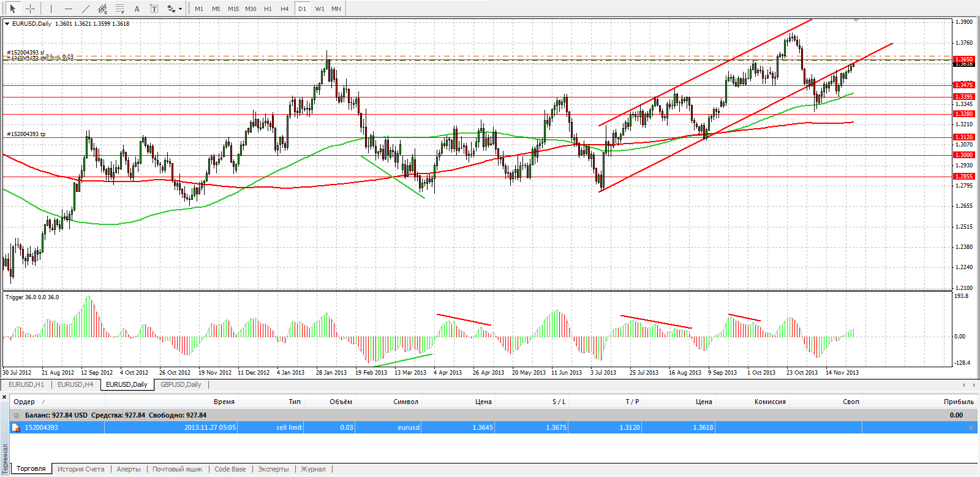Select the Crosshair tool
The width and height of the screenshot is (980, 477).
30,9
